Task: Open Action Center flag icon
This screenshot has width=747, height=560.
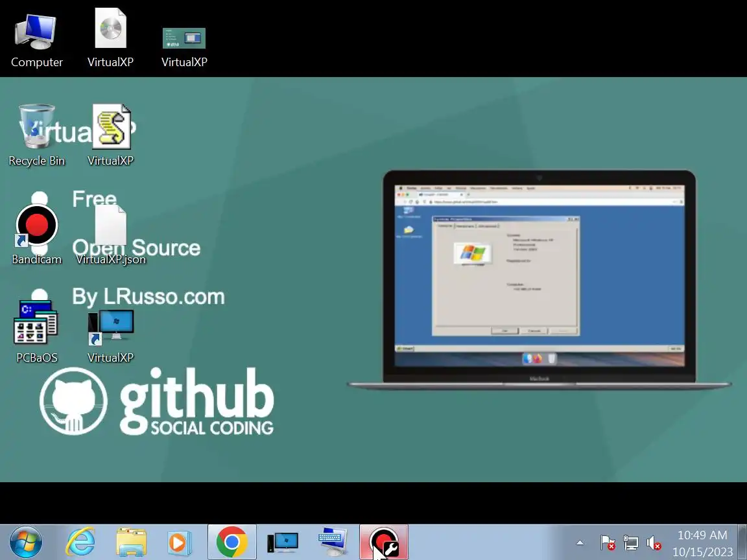Action: coord(607,543)
